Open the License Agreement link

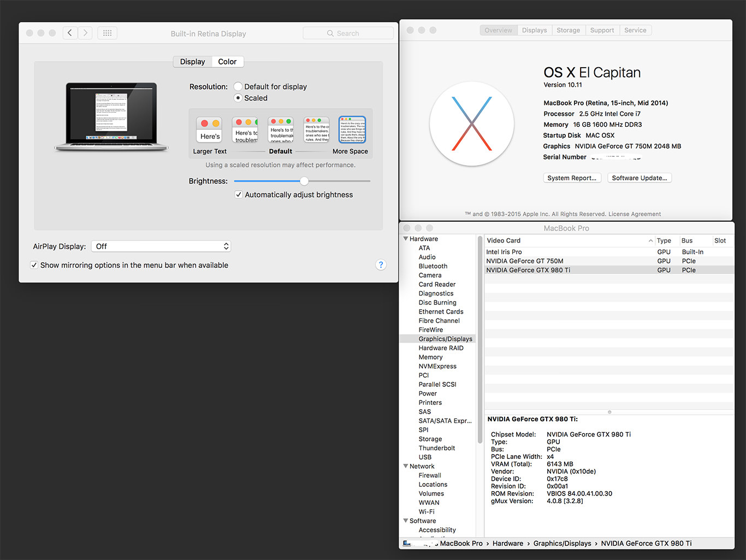point(635,214)
